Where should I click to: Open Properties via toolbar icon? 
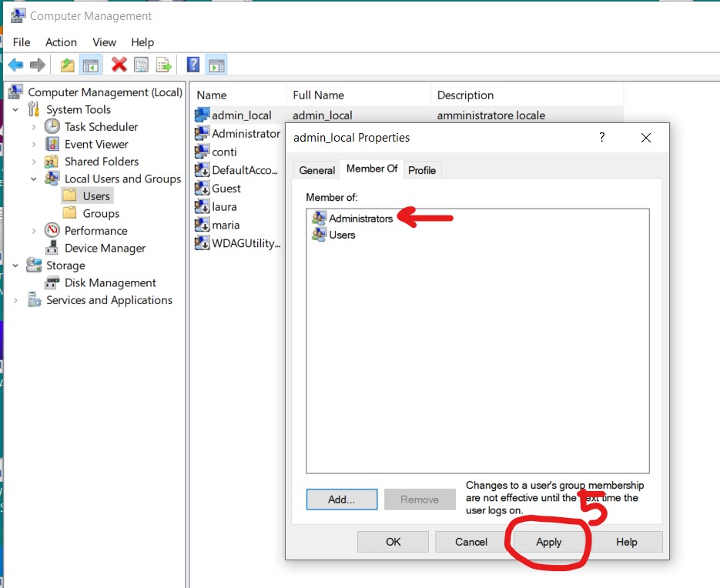tap(141, 65)
